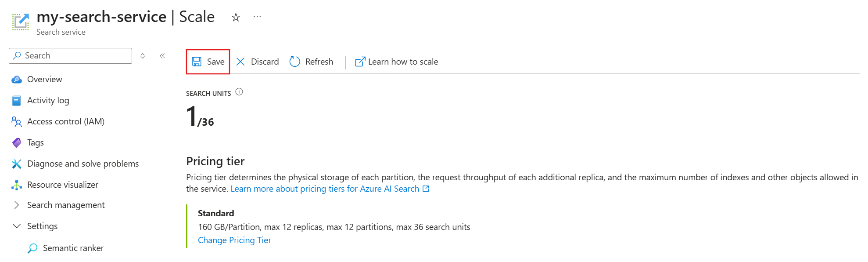Go to Access control (IAM)
This screenshot has height=262, width=868.
pos(65,122)
